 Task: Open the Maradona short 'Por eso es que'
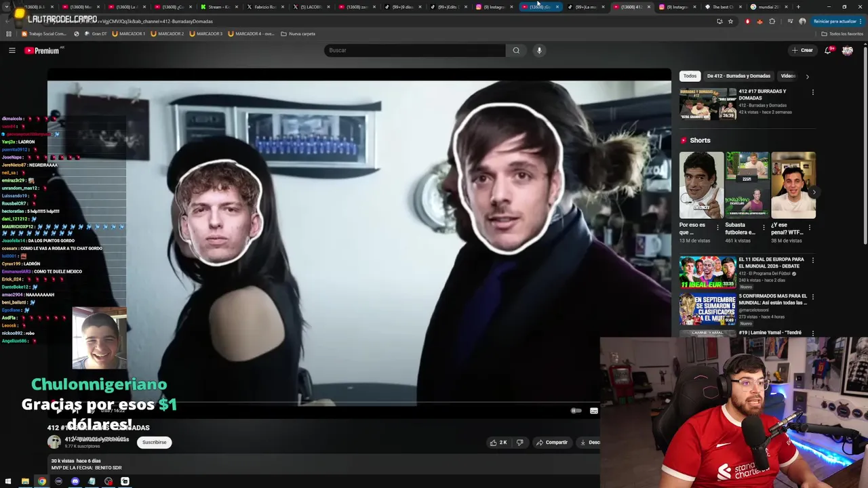pos(701,185)
